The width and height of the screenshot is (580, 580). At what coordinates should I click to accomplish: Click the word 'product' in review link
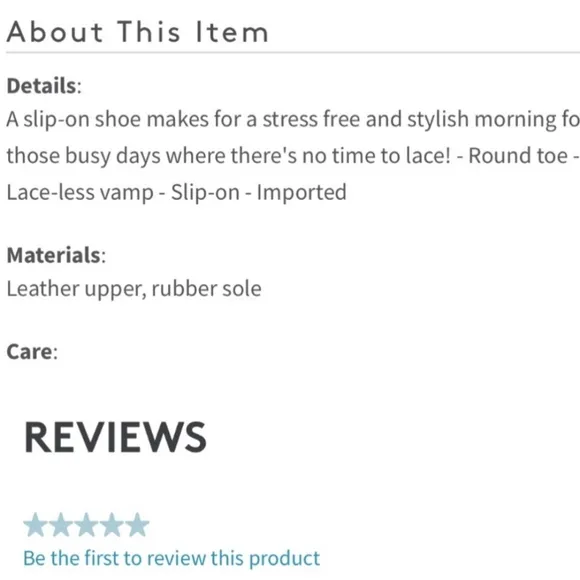point(284,559)
